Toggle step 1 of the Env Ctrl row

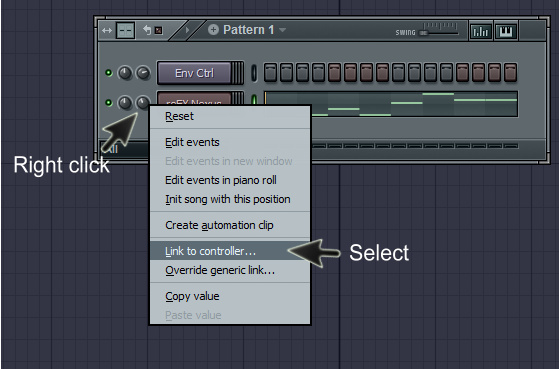271,72
